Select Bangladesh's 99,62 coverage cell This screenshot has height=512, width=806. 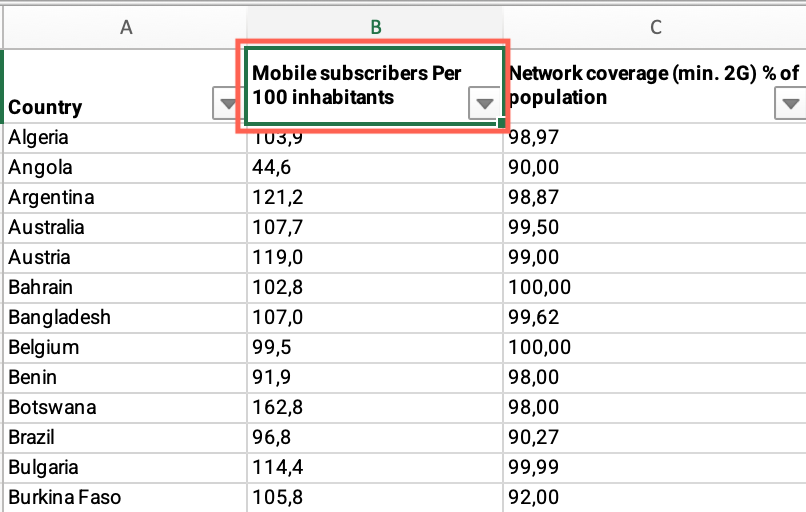pyautogui.click(x=655, y=318)
